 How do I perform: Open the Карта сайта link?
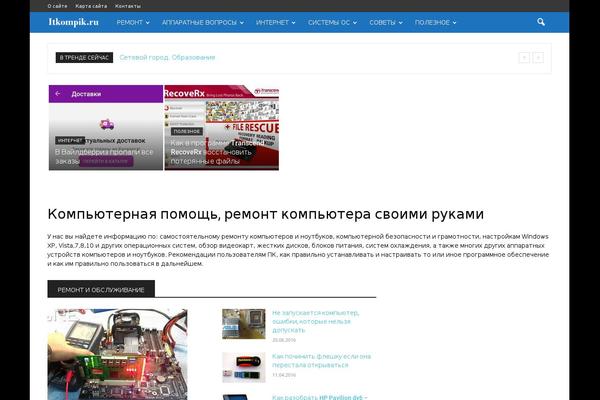pyautogui.click(x=91, y=6)
